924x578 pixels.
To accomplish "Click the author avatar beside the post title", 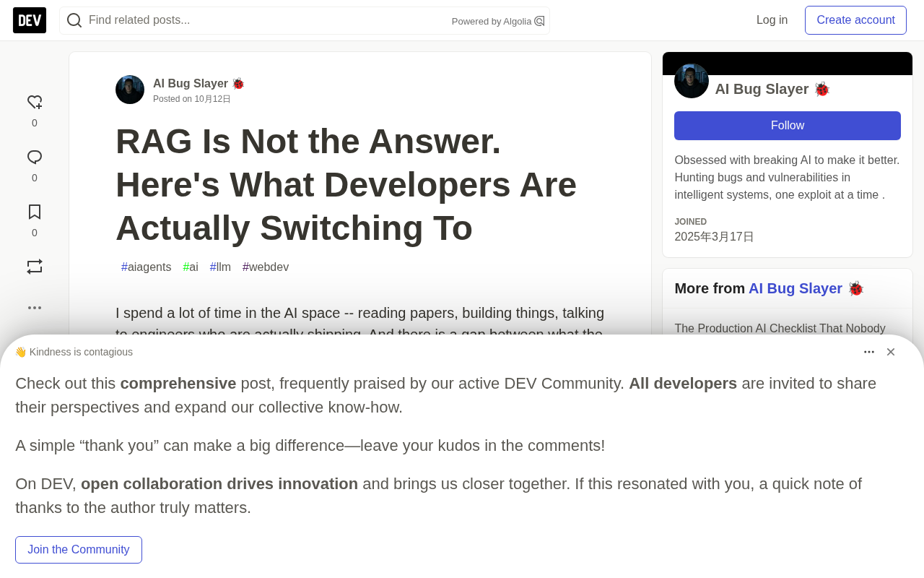I will [130, 90].
